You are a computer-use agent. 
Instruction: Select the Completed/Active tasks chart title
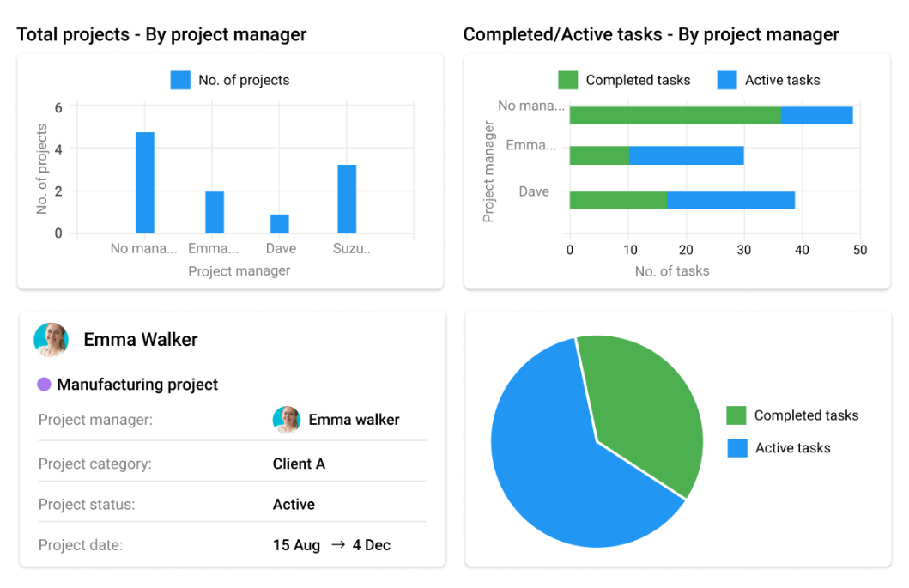(651, 35)
